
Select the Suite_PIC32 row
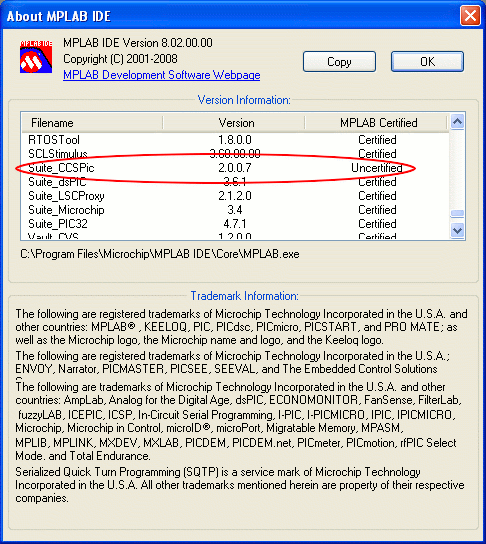click(235, 224)
